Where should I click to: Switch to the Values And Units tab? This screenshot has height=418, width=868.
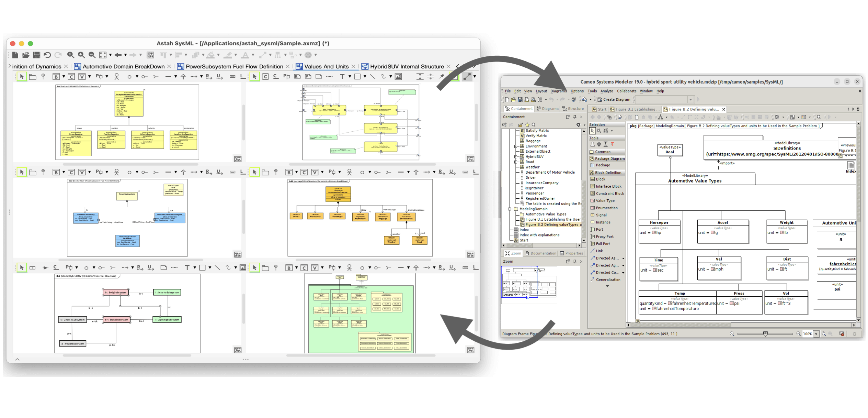326,66
